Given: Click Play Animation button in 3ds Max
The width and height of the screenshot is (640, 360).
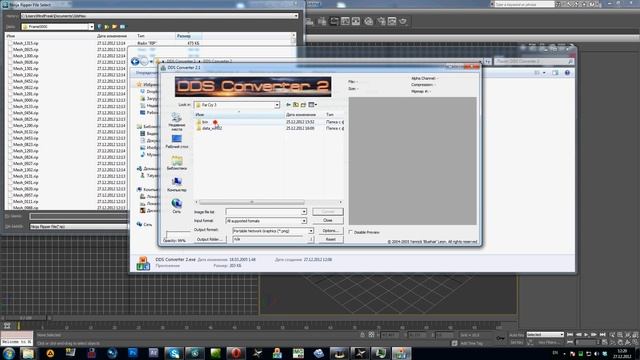Looking at the screenshot, I should pyautogui.click(x=586, y=335).
